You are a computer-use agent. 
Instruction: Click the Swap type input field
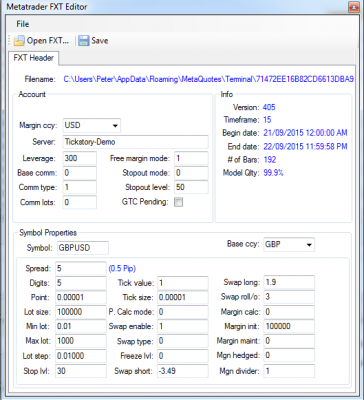tap(183, 341)
